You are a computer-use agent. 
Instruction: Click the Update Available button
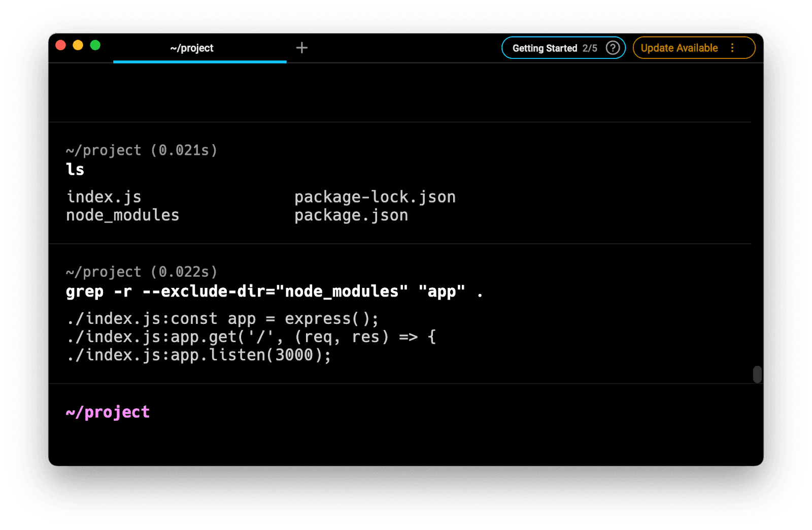click(679, 48)
